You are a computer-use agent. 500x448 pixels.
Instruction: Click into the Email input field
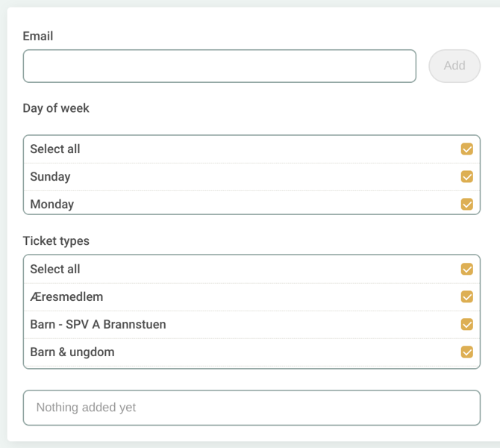tap(219, 66)
